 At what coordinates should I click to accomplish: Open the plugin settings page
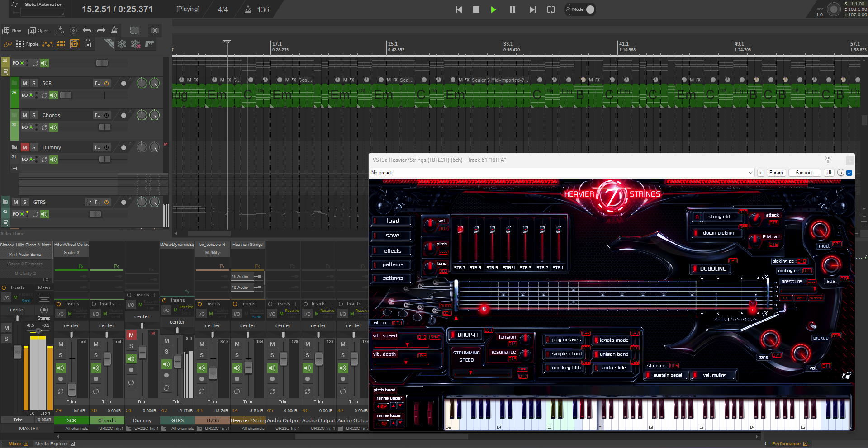392,278
